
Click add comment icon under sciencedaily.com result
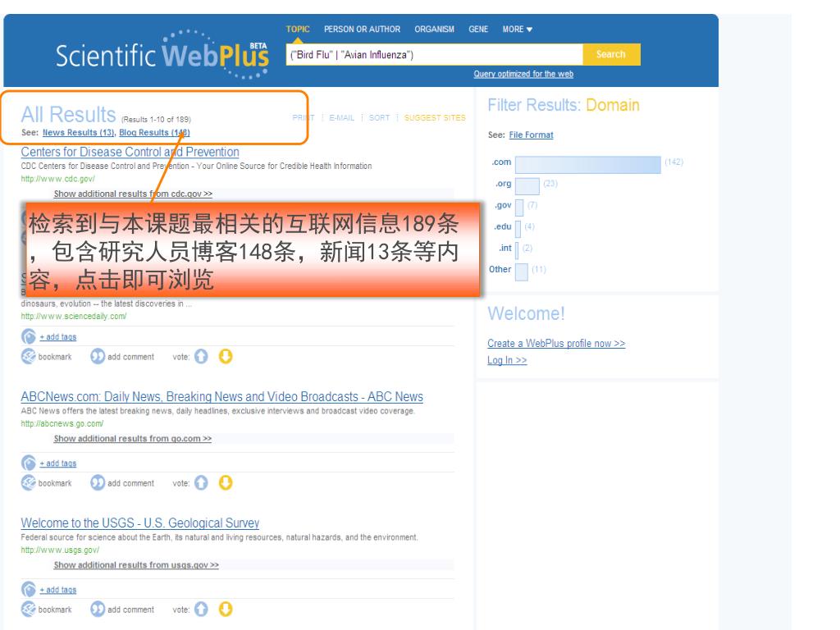pos(98,356)
